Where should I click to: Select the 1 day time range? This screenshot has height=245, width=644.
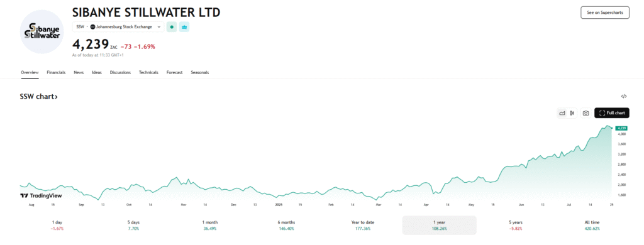(57, 226)
